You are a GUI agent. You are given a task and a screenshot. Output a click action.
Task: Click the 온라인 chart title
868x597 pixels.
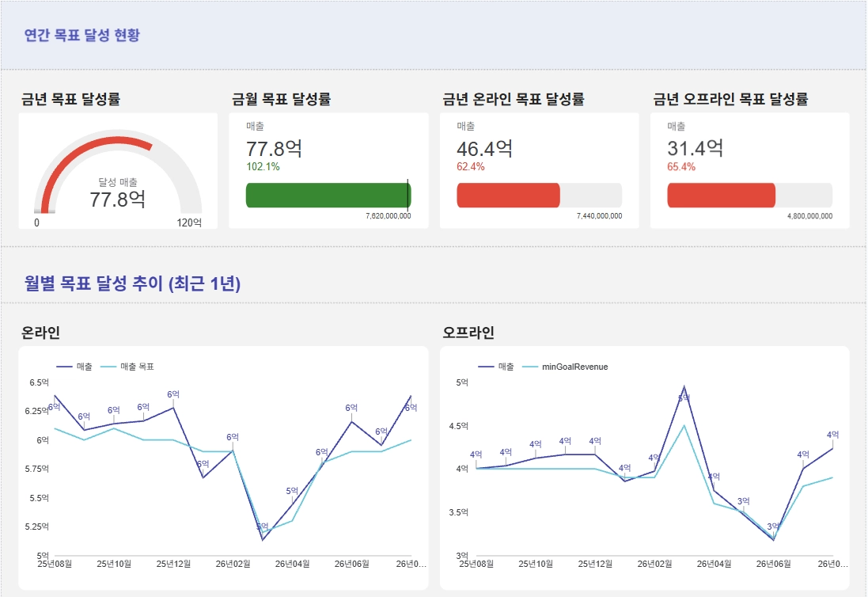40,333
